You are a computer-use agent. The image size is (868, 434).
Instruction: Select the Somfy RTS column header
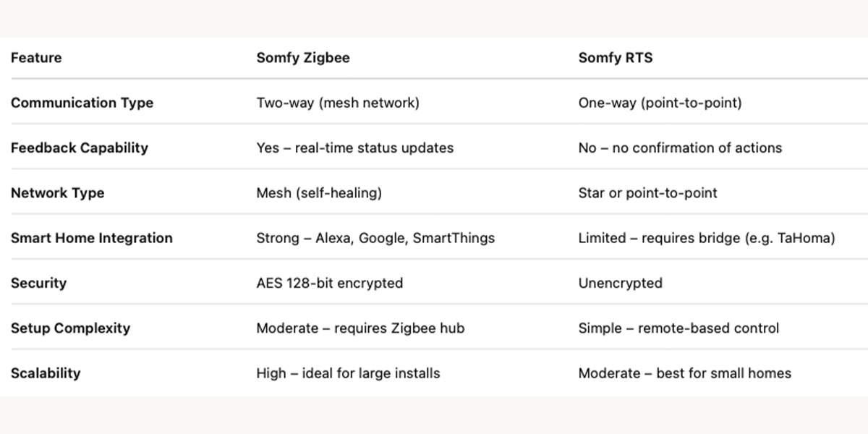[x=616, y=58]
